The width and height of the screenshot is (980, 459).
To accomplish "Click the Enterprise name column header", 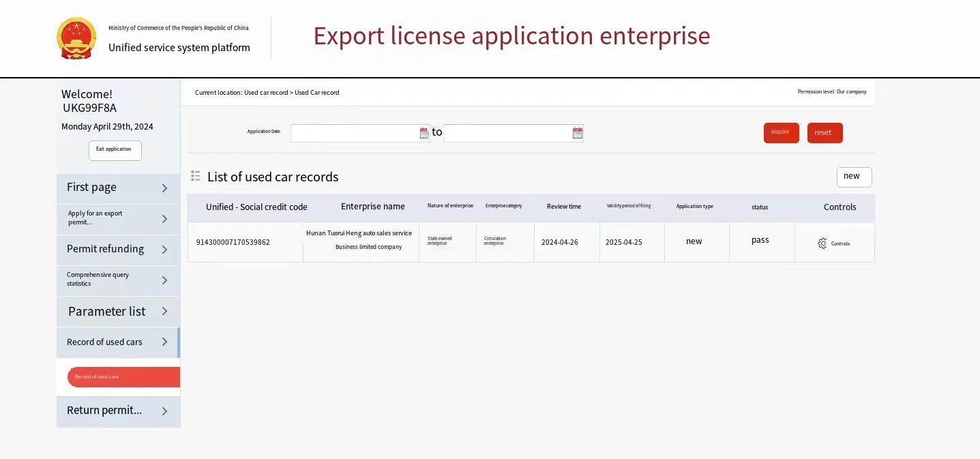I will click(373, 207).
